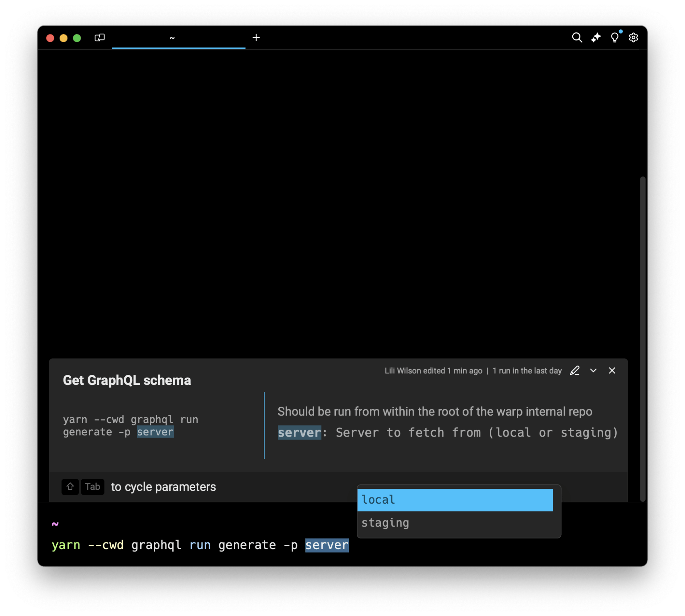Image resolution: width=685 pixels, height=616 pixels.
Task: Open Warp AI sparkle icon
Action: coord(596,37)
